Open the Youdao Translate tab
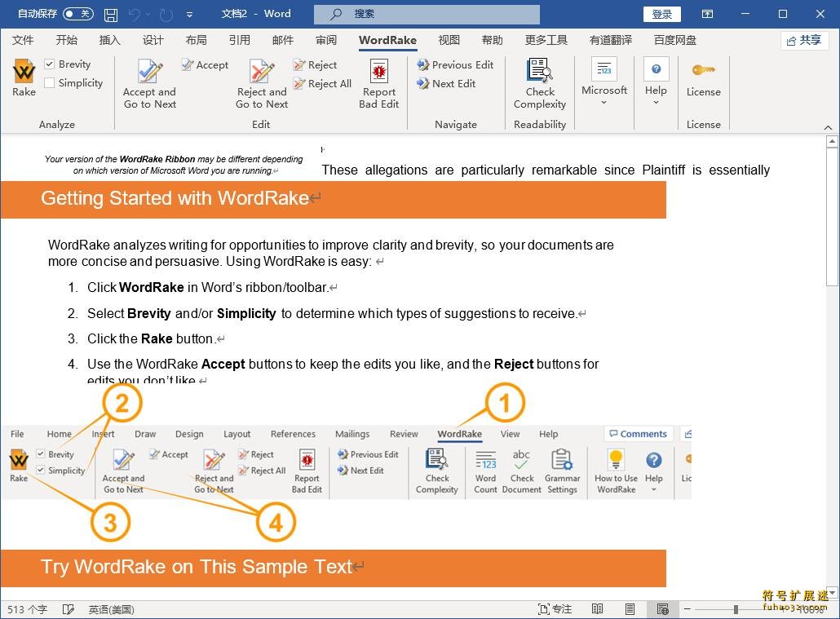 coord(611,40)
